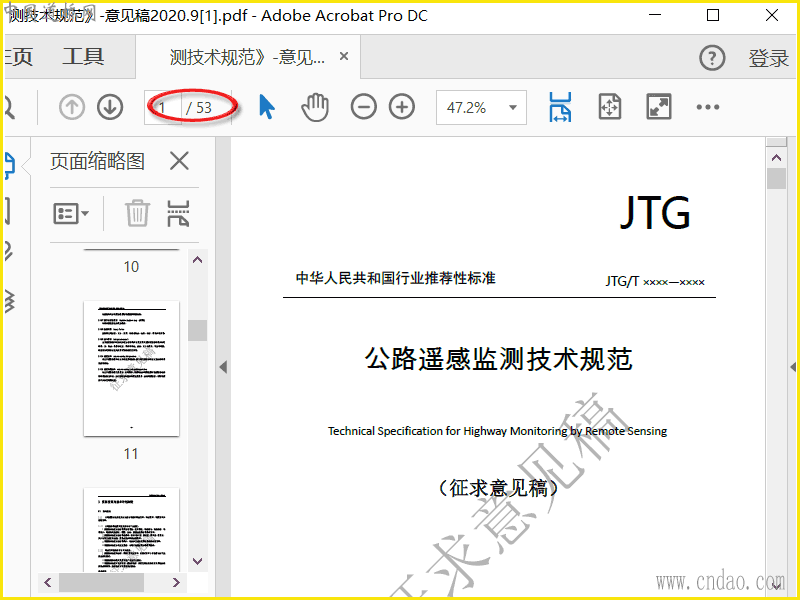Switch to the 工具 tab
This screenshot has height=600, width=800.
point(83,57)
